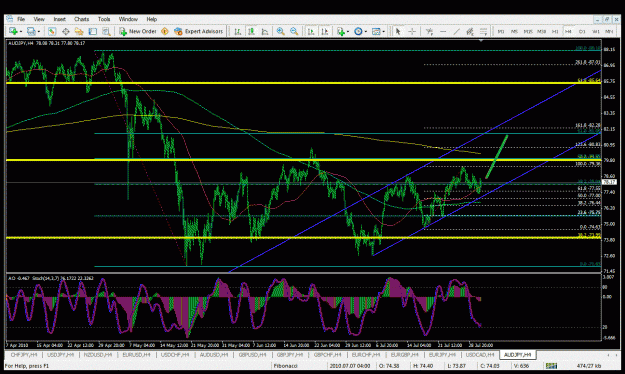
Task: Select the Horizontal Line drawing tool
Action: [443, 31]
